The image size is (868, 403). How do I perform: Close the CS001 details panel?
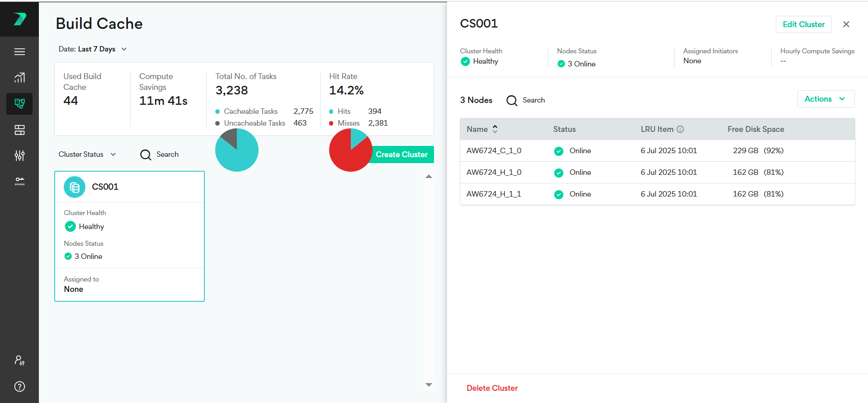pos(846,24)
